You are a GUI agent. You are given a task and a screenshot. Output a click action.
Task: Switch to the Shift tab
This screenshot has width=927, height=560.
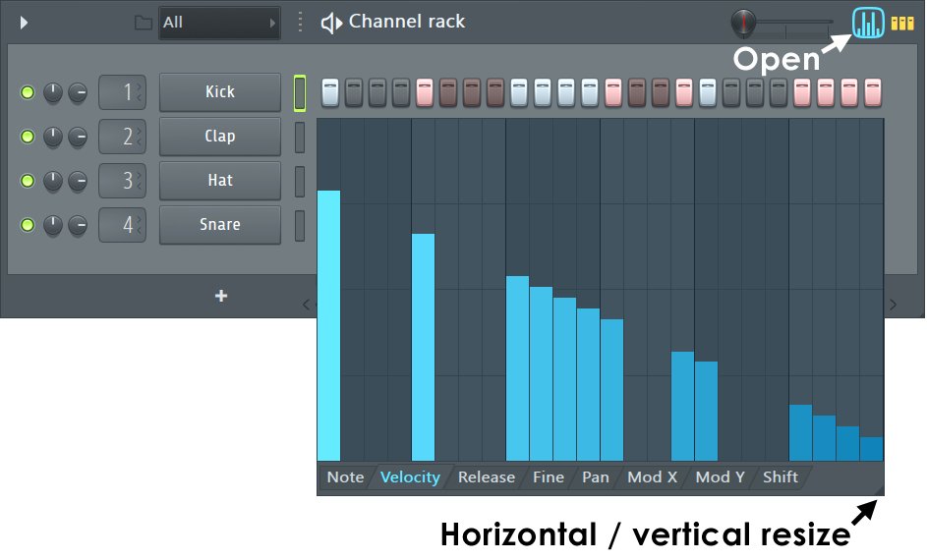[x=780, y=477]
